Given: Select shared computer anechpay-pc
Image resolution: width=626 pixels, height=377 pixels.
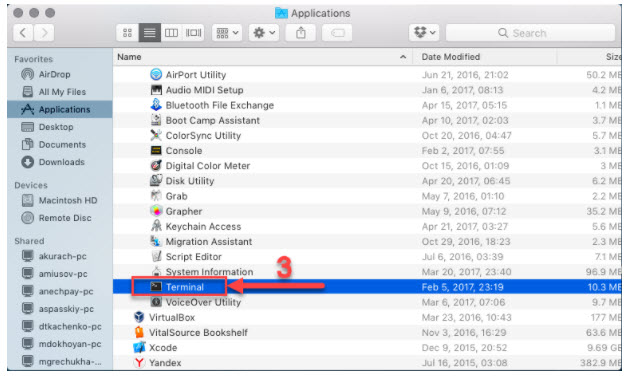Looking at the screenshot, I should 65,292.
